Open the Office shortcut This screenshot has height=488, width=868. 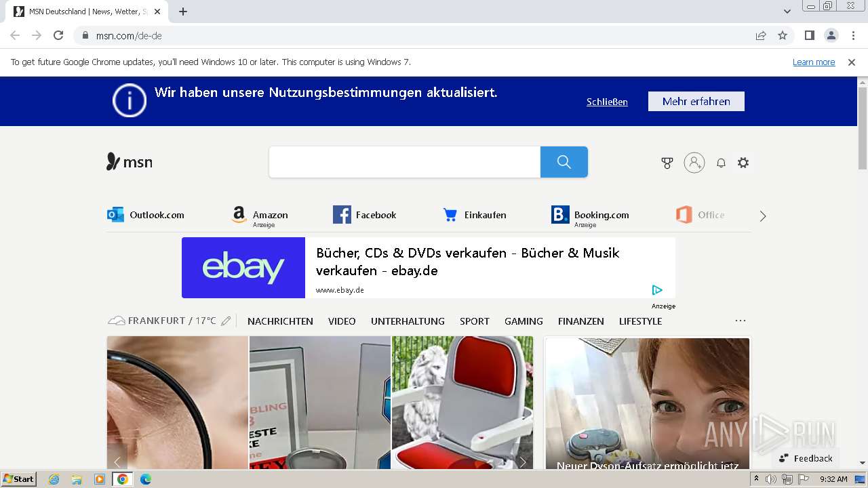pyautogui.click(x=701, y=215)
